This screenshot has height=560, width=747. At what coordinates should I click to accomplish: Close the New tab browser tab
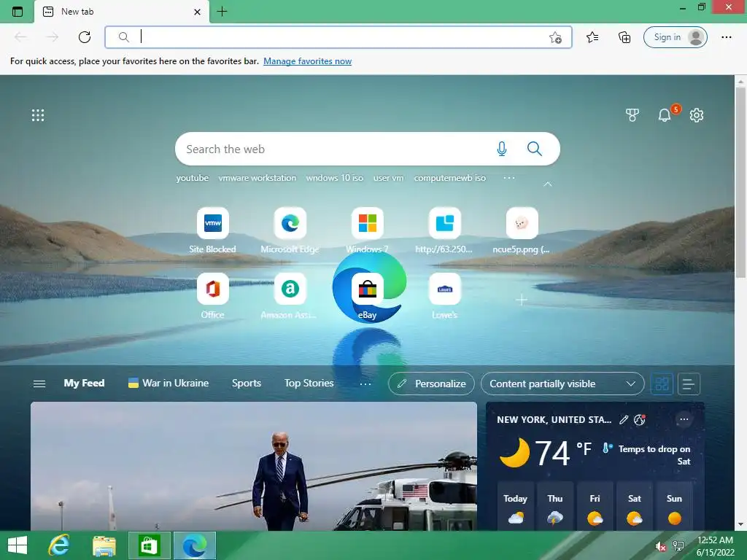[197, 12]
